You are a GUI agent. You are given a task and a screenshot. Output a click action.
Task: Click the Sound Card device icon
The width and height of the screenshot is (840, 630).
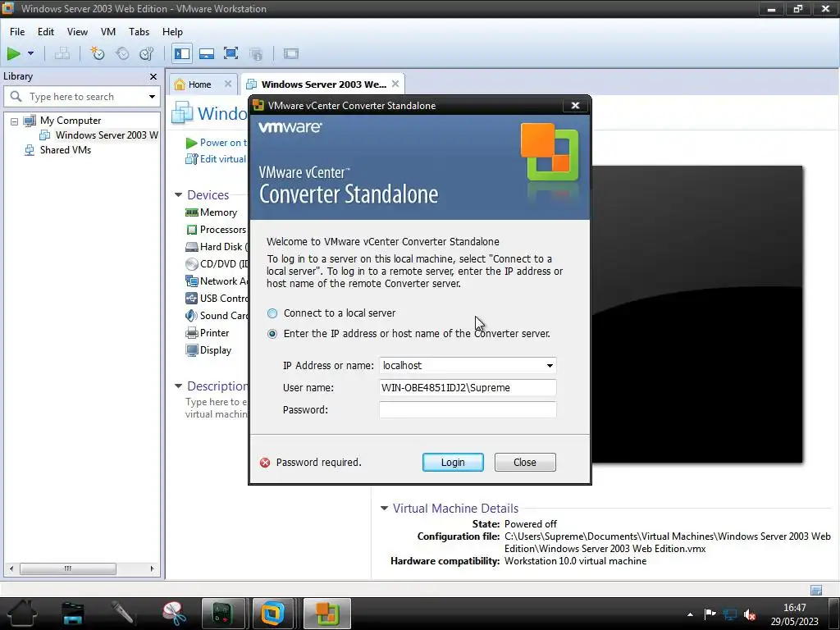192,316
